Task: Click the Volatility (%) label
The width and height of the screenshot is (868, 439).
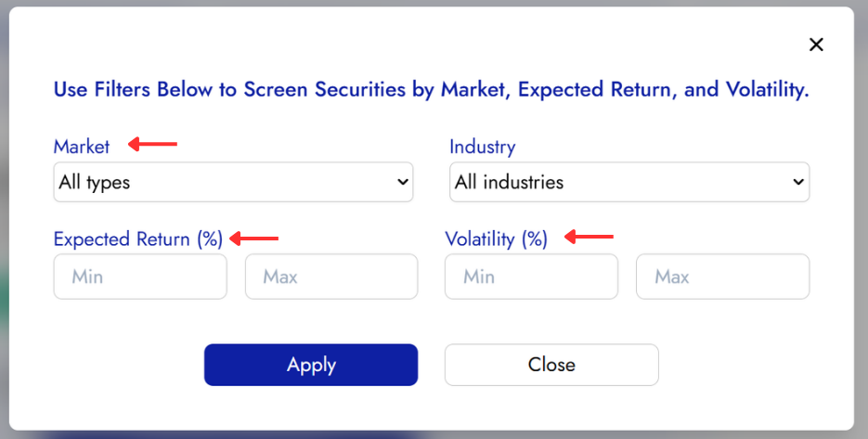Action: [x=496, y=239]
